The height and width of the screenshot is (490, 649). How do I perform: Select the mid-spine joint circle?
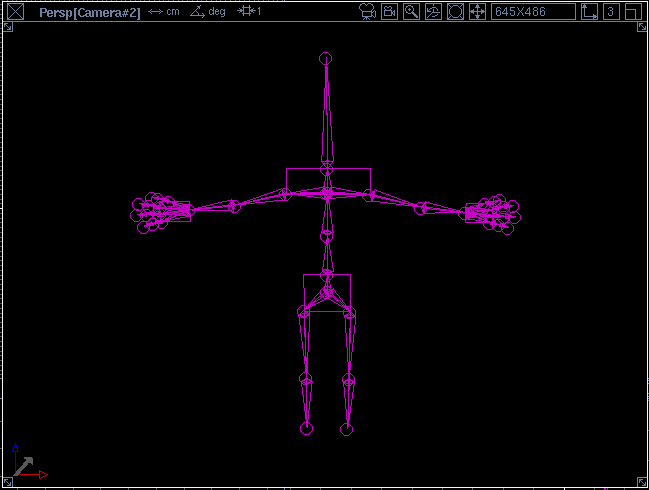pos(327,236)
